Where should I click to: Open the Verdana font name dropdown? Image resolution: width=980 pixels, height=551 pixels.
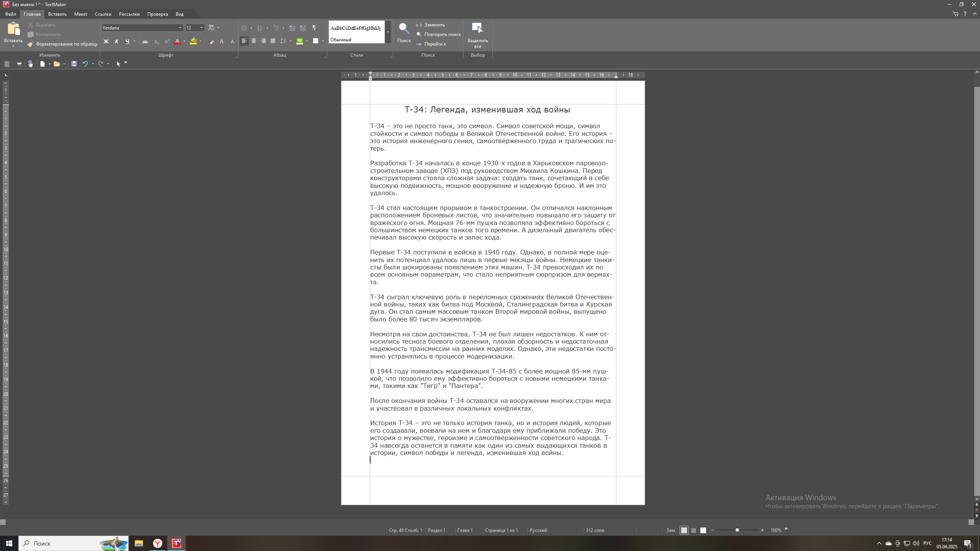[x=180, y=28]
